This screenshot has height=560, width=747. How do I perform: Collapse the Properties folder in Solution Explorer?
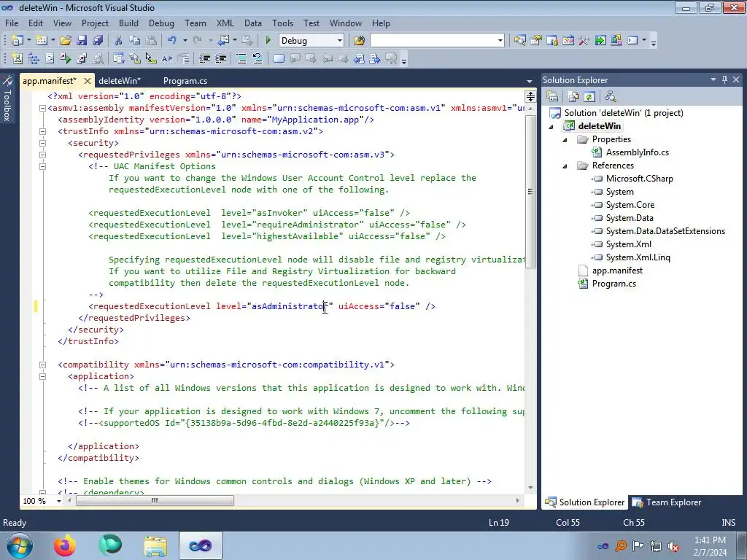565,140
